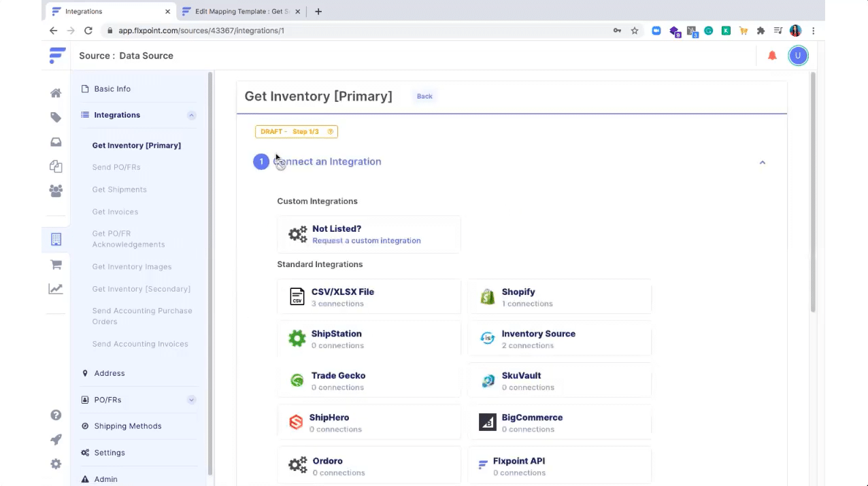Click the browser reload button
The width and height of the screenshot is (868, 486).
(88, 31)
